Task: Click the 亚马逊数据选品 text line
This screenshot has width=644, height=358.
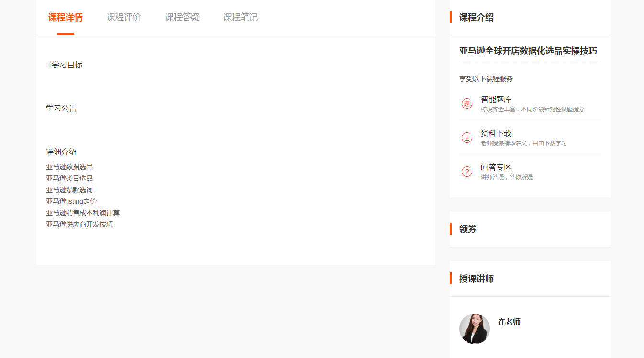Action: coord(69,167)
